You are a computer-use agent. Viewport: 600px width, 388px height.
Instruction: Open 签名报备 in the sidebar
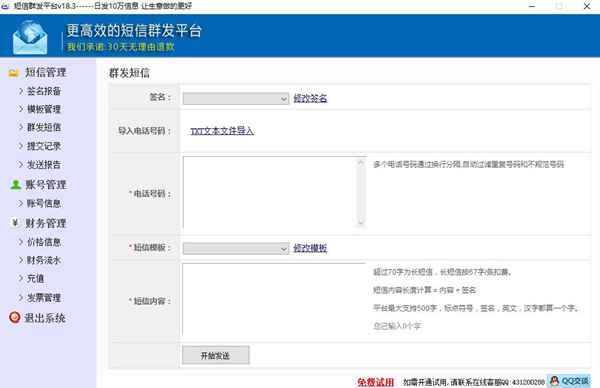tap(44, 91)
